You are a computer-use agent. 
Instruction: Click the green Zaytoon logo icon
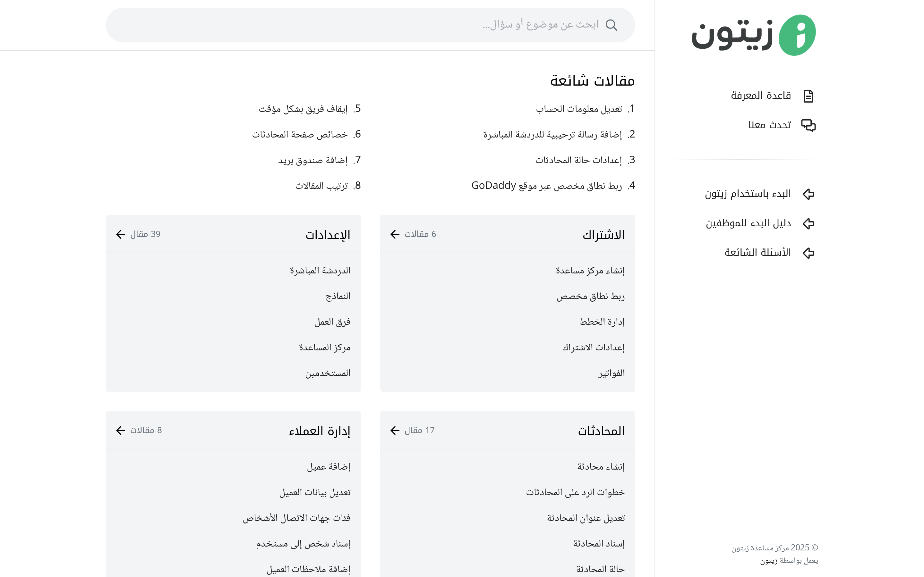click(x=797, y=35)
